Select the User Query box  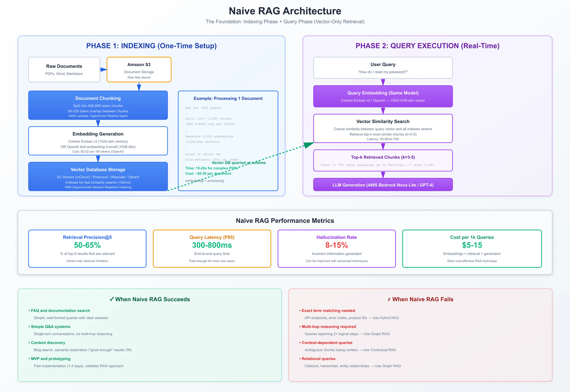[x=383, y=68]
